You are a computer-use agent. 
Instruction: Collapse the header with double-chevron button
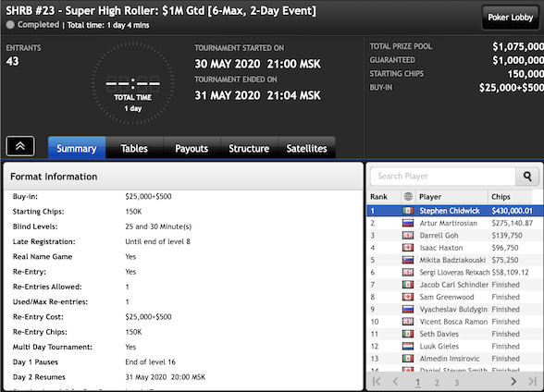click(20, 146)
